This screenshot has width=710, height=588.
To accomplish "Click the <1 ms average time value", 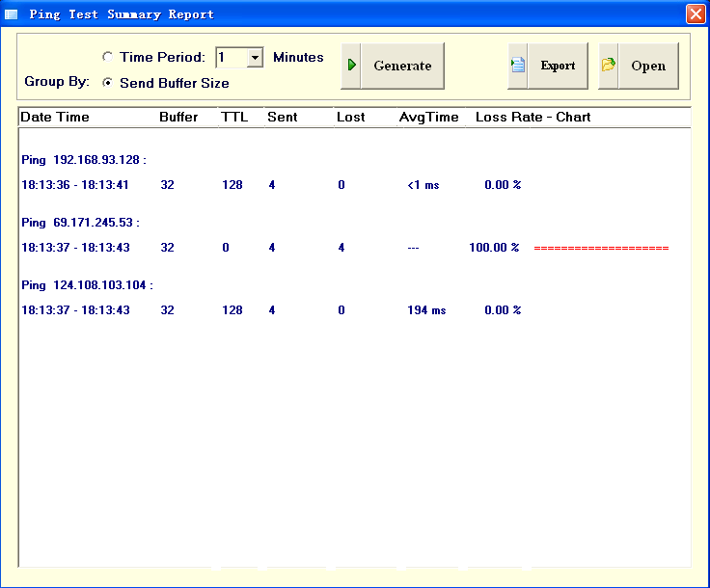I will [423, 185].
